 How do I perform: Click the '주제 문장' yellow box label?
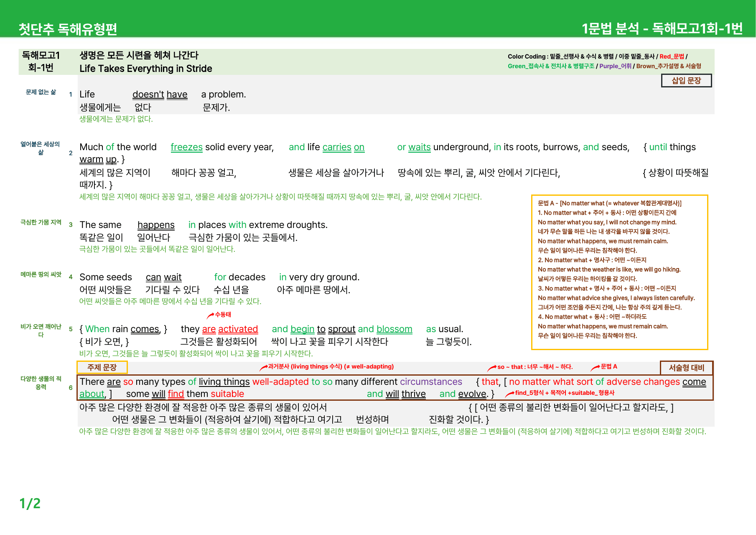tap(102, 367)
